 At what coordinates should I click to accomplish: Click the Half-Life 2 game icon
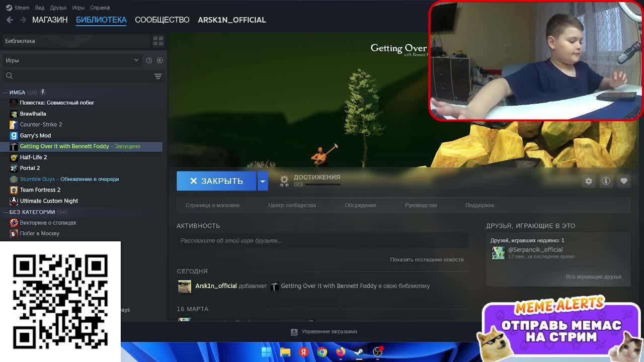tap(14, 157)
